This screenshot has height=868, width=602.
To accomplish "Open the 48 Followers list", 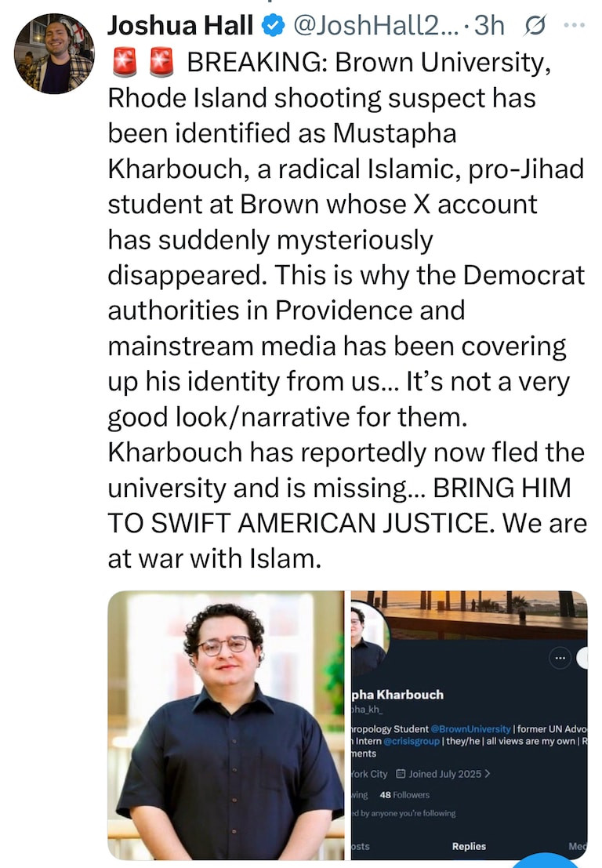I will 404,795.
